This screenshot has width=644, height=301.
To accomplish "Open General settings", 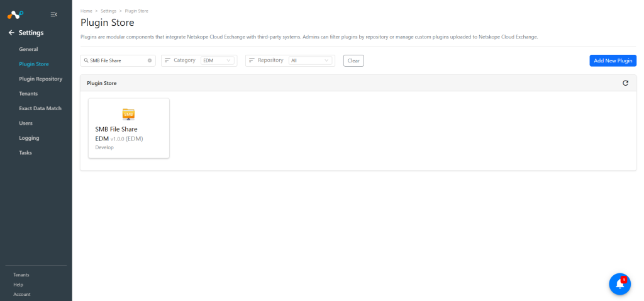I will point(28,49).
